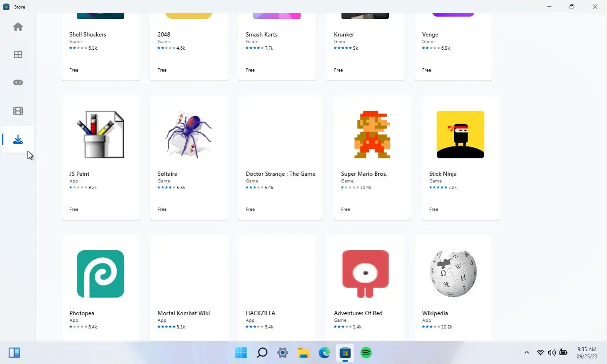Launch Settings from the taskbar
The height and width of the screenshot is (364, 607).
283,353
